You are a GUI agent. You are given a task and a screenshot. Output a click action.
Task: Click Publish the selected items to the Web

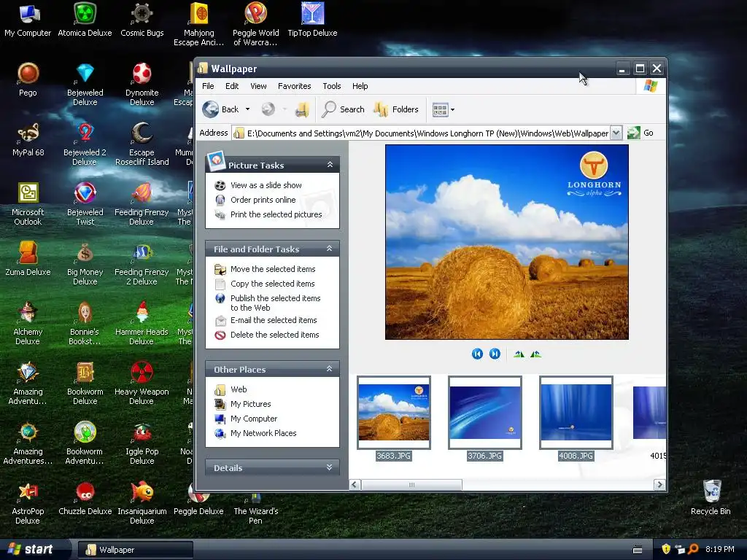click(275, 303)
